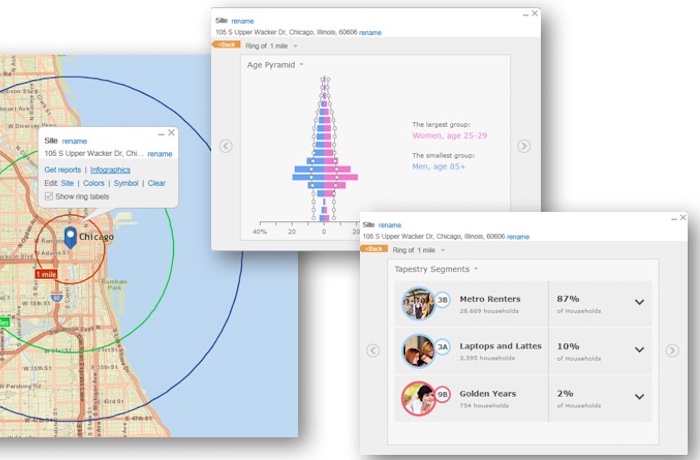Click the Colors edit link

(93, 183)
